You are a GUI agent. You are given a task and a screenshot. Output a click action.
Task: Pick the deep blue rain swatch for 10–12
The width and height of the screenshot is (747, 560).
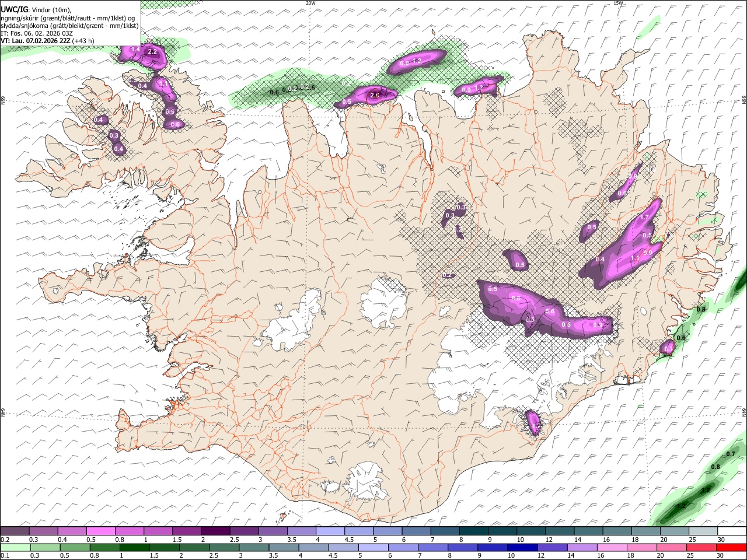[522, 548]
